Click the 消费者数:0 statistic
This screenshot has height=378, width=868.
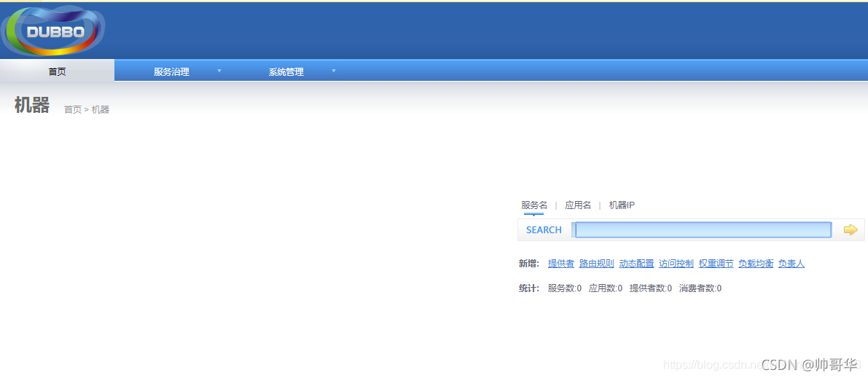click(x=700, y=288)
